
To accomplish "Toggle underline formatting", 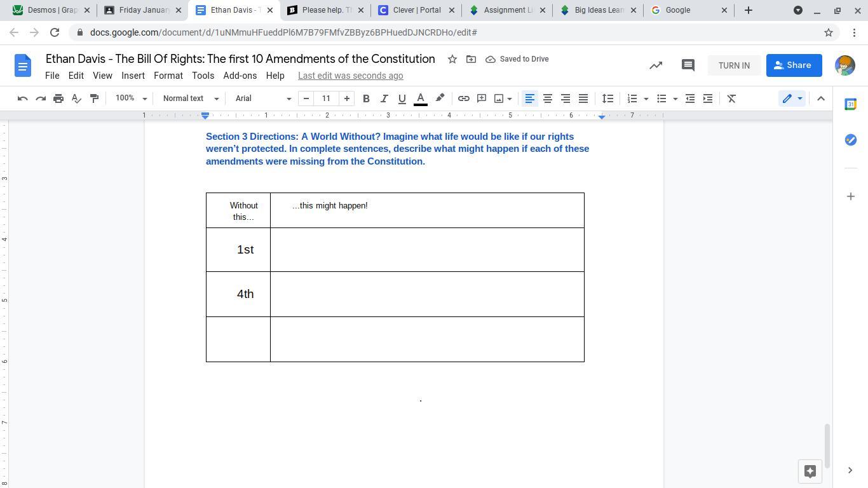I will pos(402,98).
